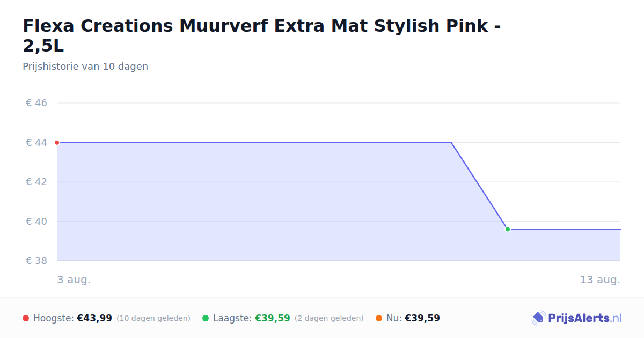Click the orange Nu legend dot

coord(379,318)
